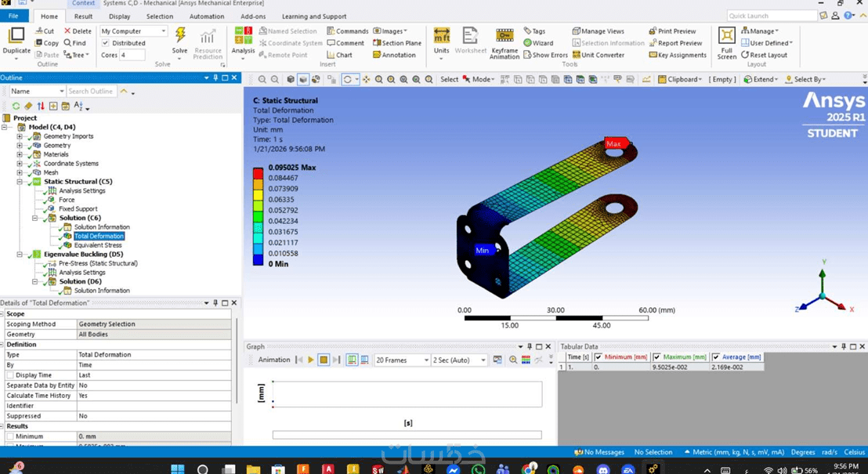Click the Cores number field
The width and height of the screenshot is (868, 474).
pyautogui.click(x=132, y=55)
